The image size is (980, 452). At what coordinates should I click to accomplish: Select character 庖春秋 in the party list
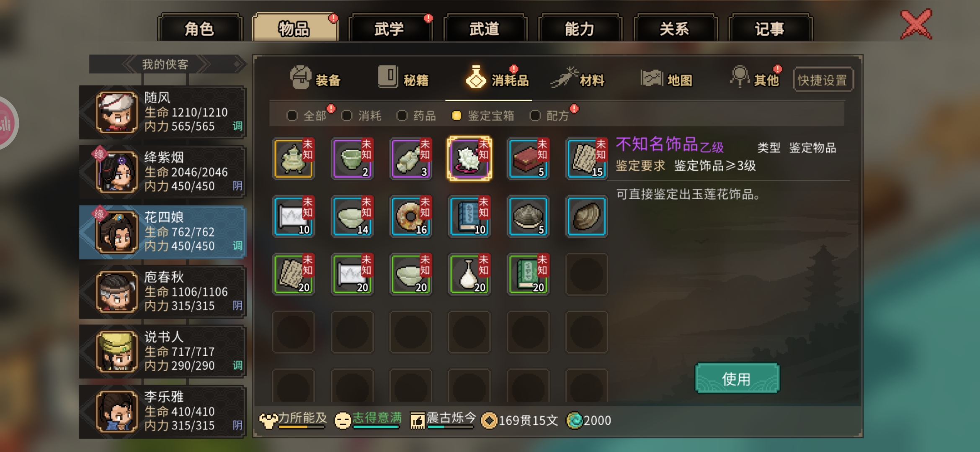point(162,292)
